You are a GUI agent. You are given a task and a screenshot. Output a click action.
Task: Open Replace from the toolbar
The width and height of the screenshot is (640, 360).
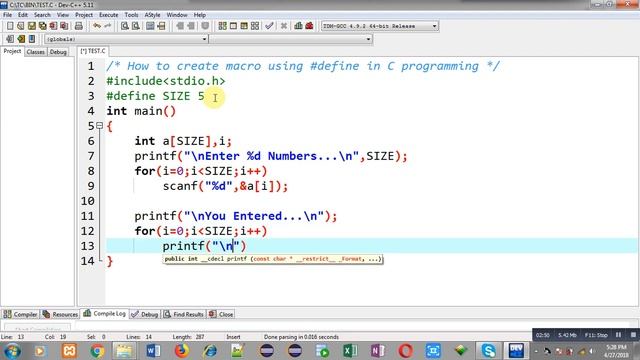coord(136,26)
